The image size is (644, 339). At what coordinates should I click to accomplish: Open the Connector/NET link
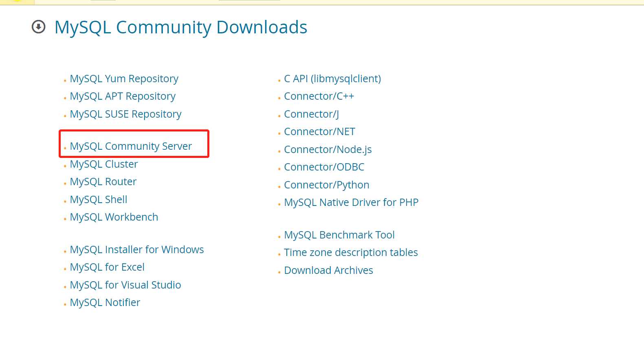tap(320, 131)
